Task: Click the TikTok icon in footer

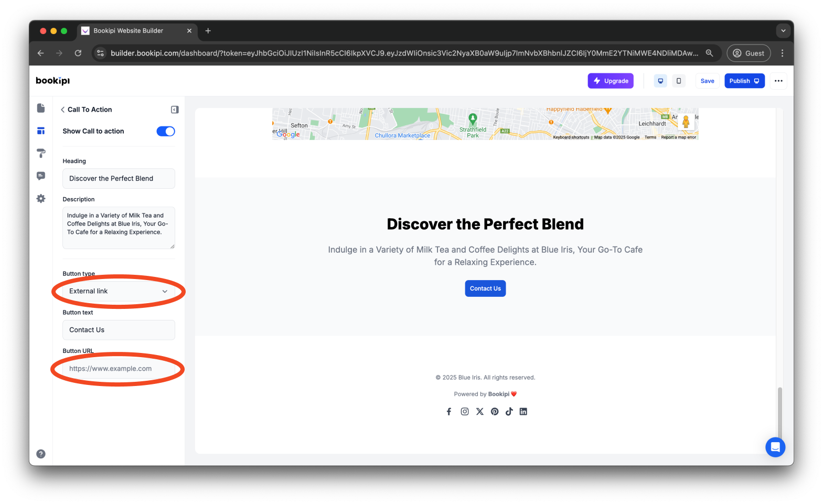Action: [509, 412]
